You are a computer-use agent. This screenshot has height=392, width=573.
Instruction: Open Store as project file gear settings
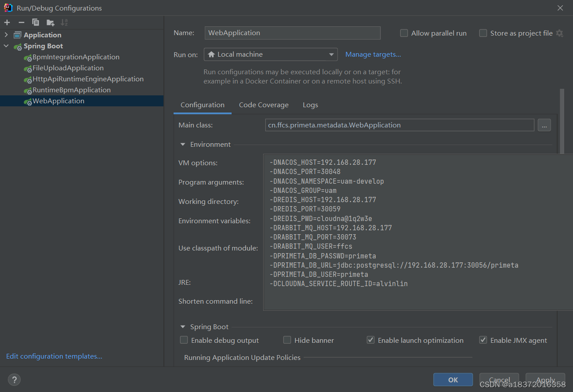pos(559,33)
